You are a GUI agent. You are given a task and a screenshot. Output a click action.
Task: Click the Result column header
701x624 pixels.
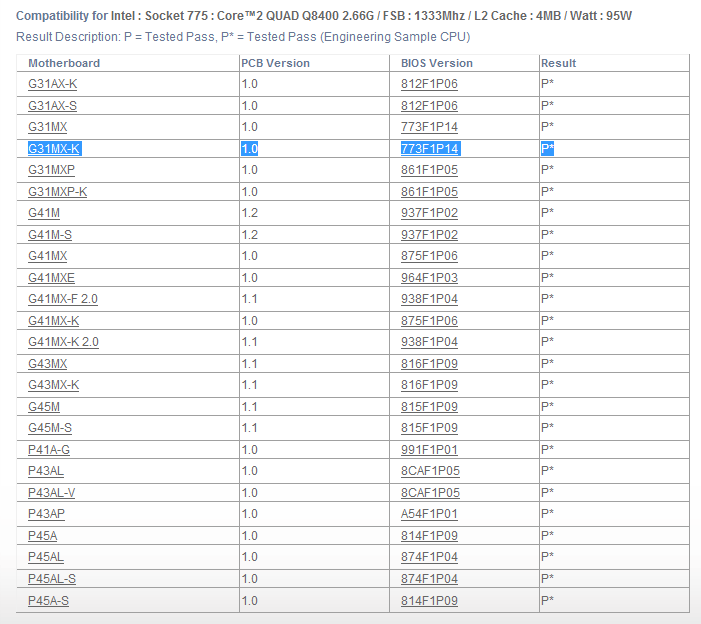558,63
